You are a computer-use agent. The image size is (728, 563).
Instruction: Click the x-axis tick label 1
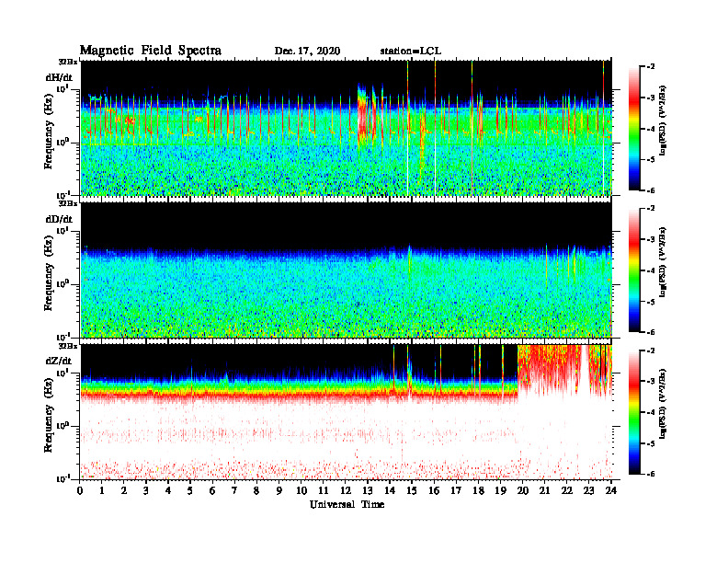click(102, 491)
